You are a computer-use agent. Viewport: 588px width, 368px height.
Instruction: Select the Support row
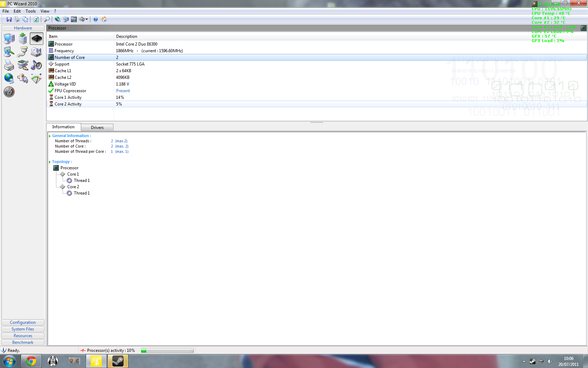317,64
